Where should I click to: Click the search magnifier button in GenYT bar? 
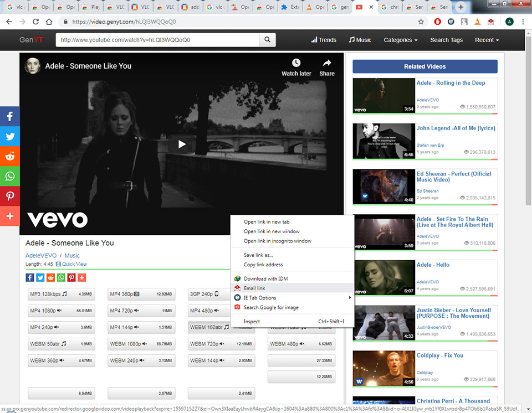[x=267, y=40]
